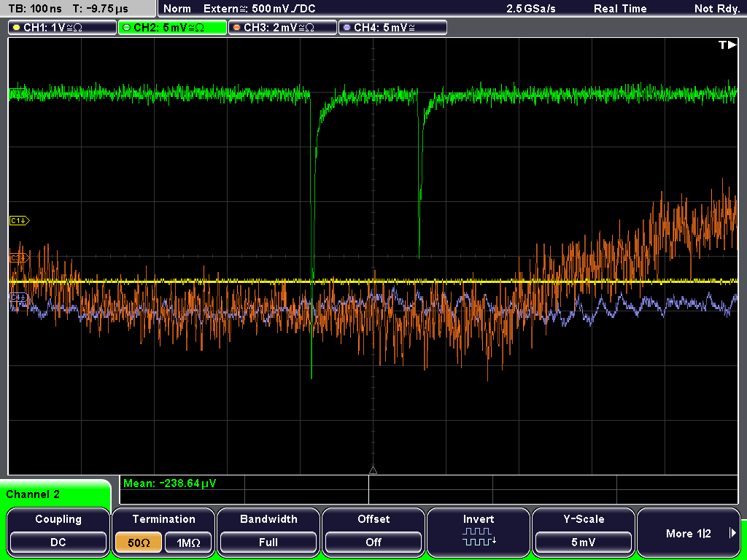Screen dimensions: 747x560
Task: Click the blue dot on the CH4 tab
Action: click(347, 28)
